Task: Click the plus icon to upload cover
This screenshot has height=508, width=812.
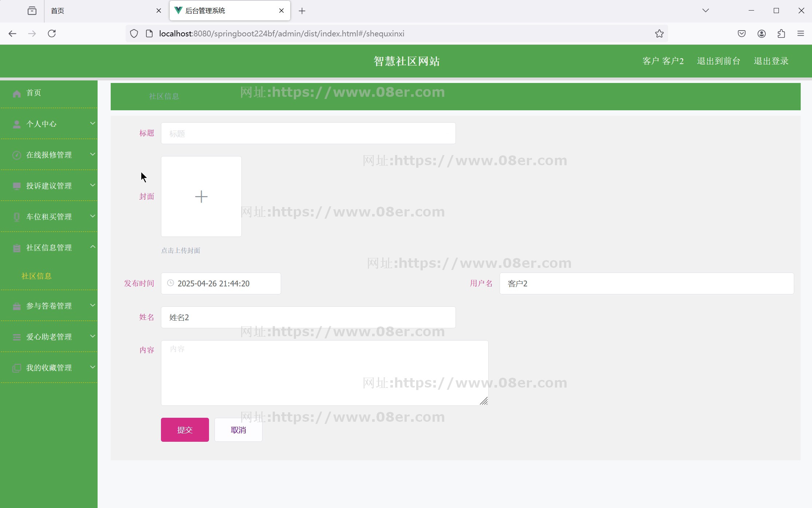Action: click(x=201, y=197)
